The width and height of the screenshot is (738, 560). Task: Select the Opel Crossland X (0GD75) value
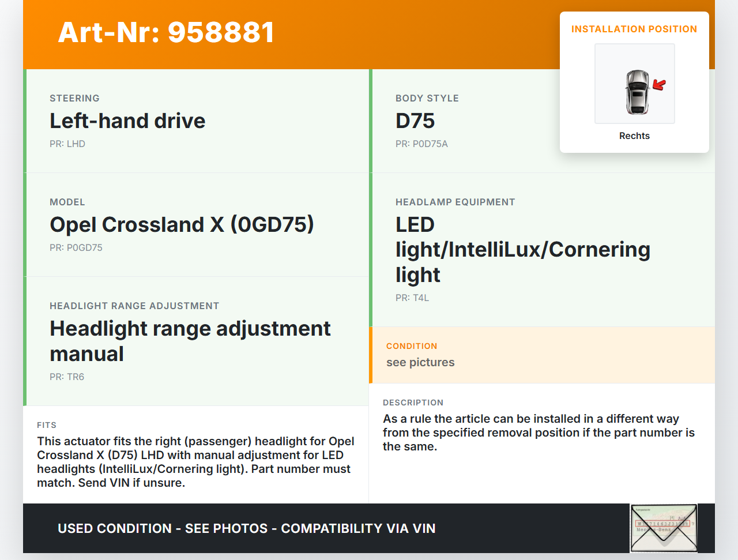[x=182, y=224]
